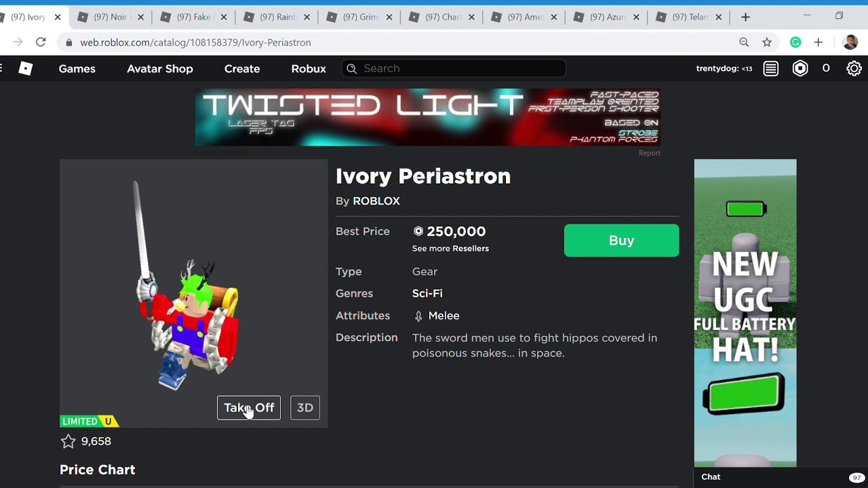Open the Avatar Shop menu
Image resolution: width=868 pixels, height=488 pixels.
tap(160, 68)
